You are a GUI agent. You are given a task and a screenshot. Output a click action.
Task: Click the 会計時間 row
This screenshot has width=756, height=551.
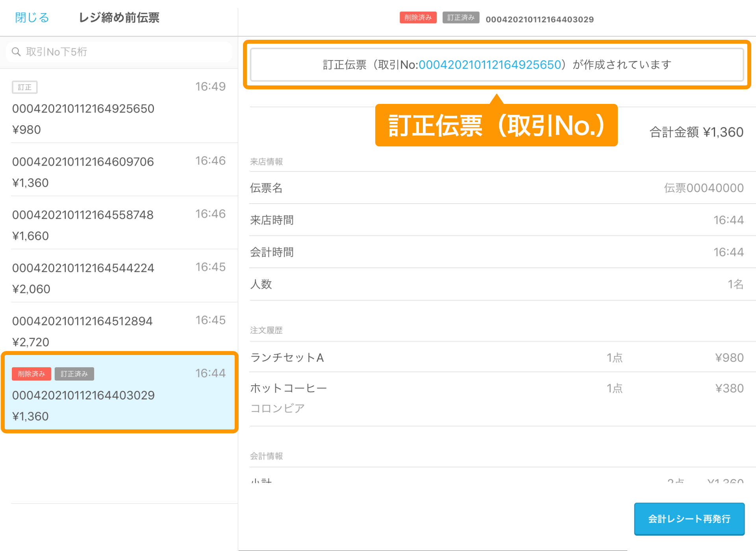[x=502, y=252]
